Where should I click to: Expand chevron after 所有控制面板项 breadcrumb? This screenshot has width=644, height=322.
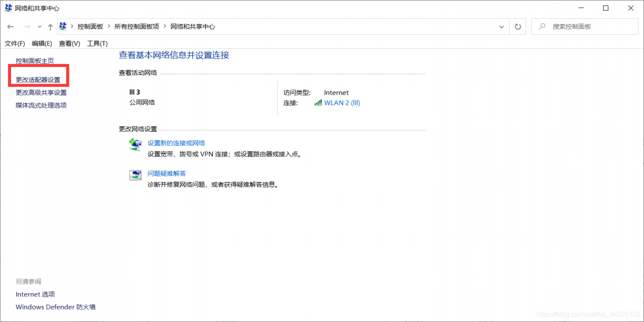pos(164,27)
